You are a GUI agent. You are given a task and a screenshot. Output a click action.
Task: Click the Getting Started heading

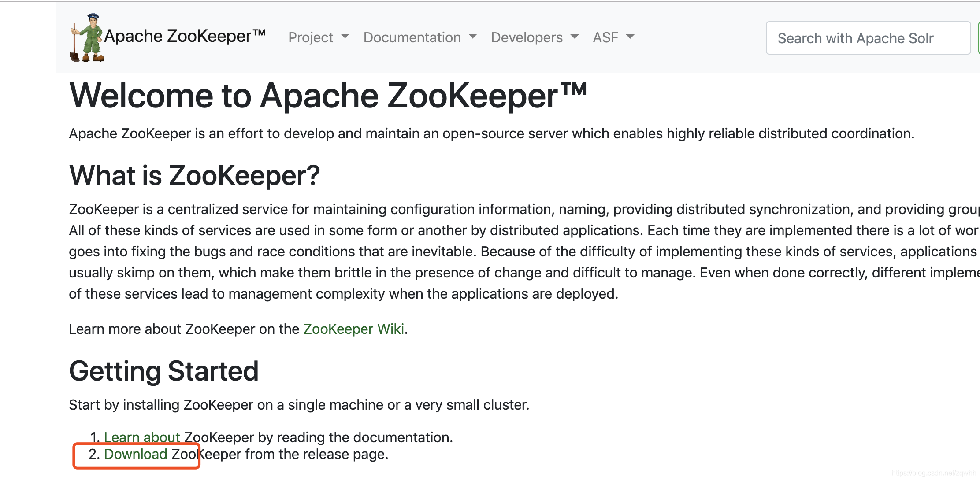click(163, 371)
